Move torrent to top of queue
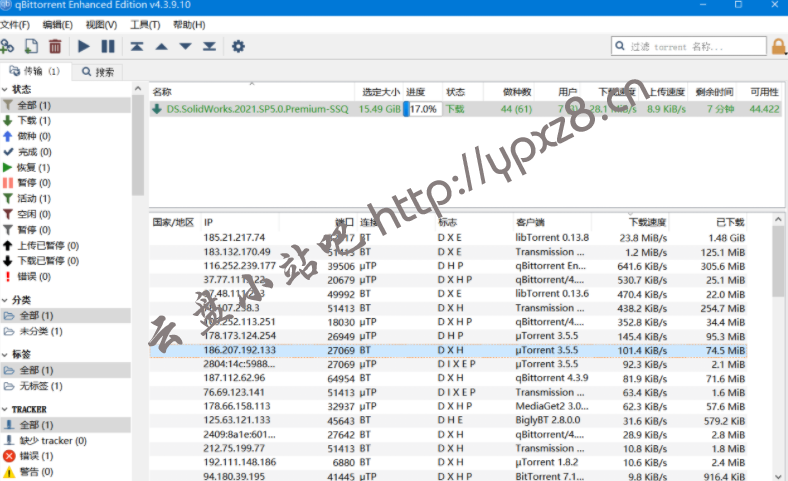This screenshot has width=788, height=481. [x=137, y=46]
